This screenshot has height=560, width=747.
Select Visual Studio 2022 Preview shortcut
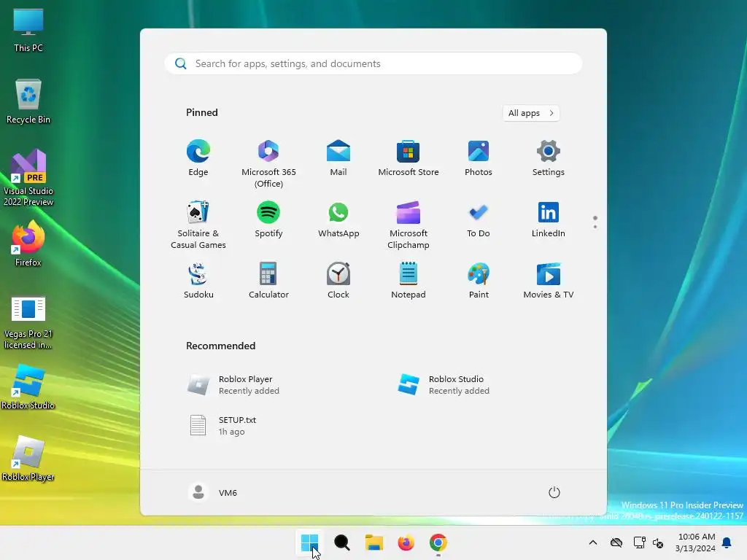tap(28, 177)
